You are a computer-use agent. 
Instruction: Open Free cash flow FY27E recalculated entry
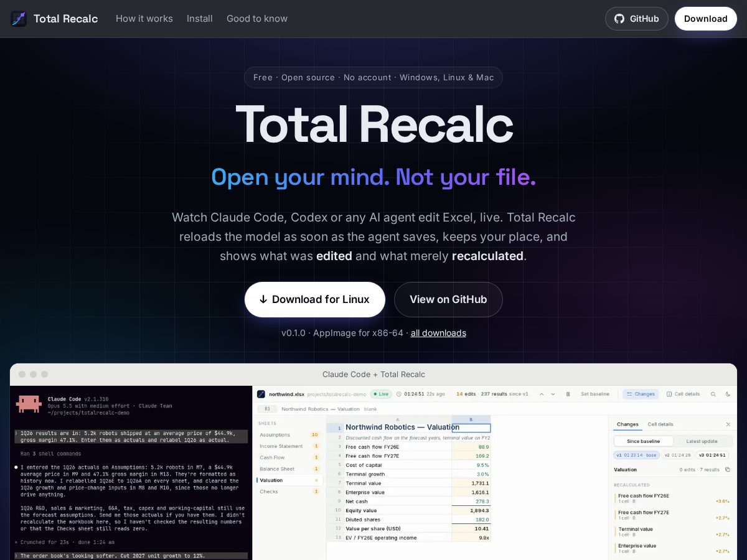[x=672, y=515]
